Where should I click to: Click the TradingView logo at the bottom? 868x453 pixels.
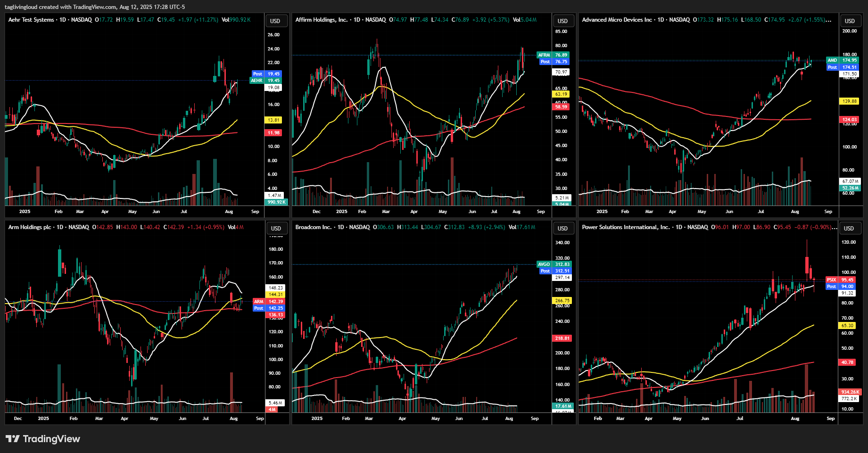[43, 439]
